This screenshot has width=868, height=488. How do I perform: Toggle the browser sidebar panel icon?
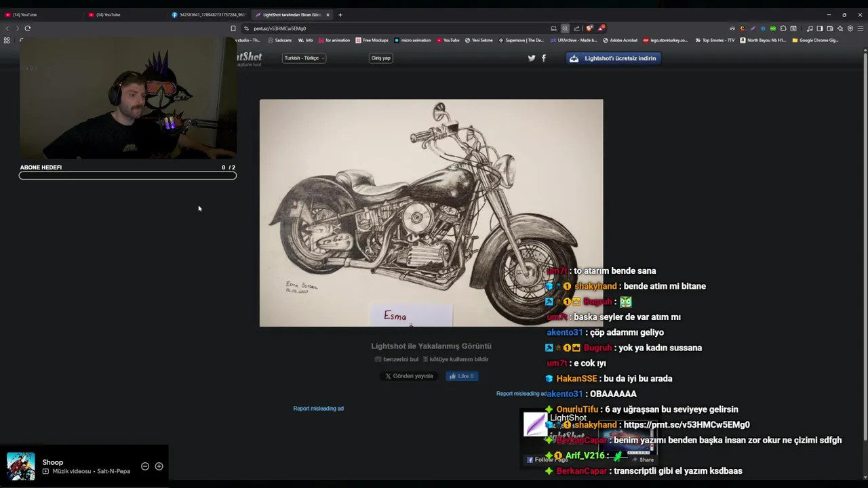(819, 28)
